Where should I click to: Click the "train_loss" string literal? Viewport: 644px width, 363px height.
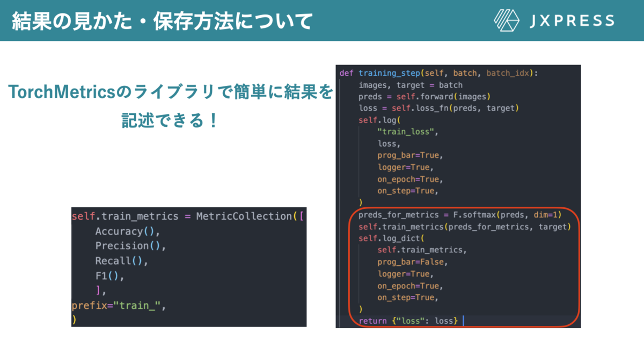405,132
